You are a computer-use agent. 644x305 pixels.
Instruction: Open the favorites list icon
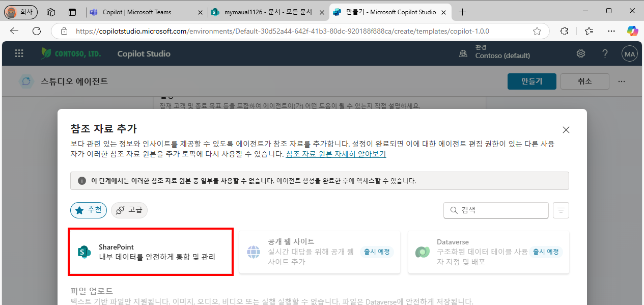point(589,31)
